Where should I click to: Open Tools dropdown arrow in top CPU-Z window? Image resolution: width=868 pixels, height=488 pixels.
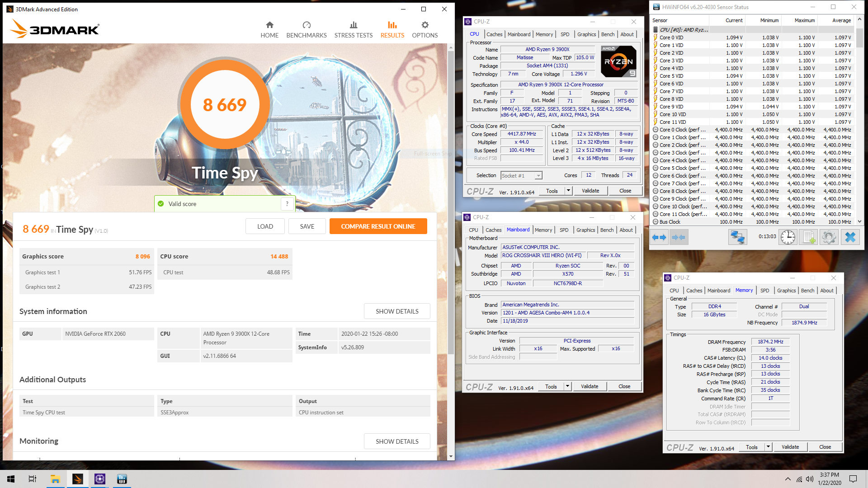(568, 191)
